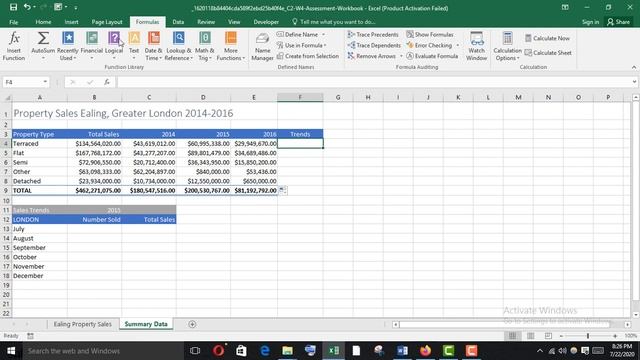Expand the Error Checking dropdown arrow

coord(458,45)
